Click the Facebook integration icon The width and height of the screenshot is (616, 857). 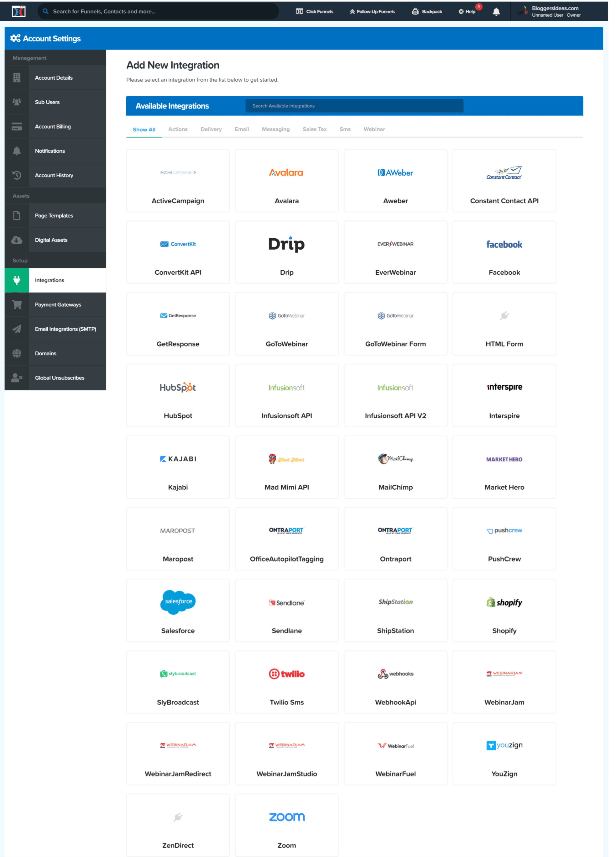click(x=504, y=244)
